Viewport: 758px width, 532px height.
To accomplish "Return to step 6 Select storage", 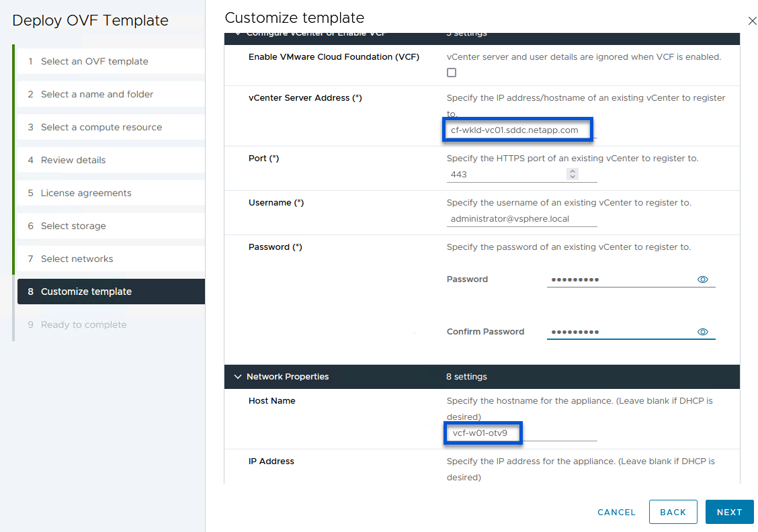I will coord(73,226).
